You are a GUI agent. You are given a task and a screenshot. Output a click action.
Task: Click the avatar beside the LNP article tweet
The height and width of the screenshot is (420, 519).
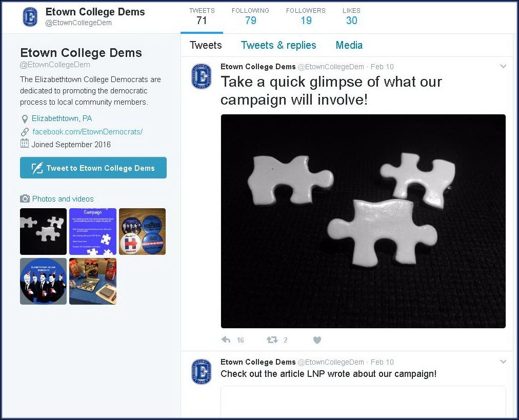201,372
